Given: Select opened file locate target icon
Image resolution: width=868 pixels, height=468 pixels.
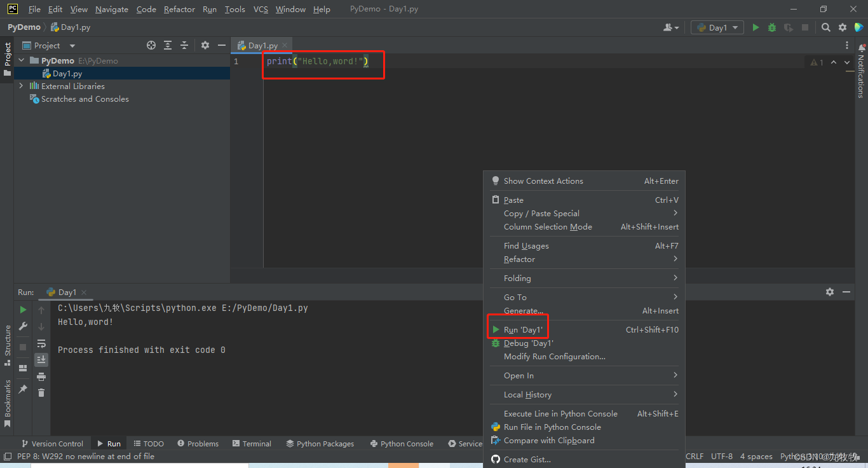Looking at the screenshot, I should 151,45.
